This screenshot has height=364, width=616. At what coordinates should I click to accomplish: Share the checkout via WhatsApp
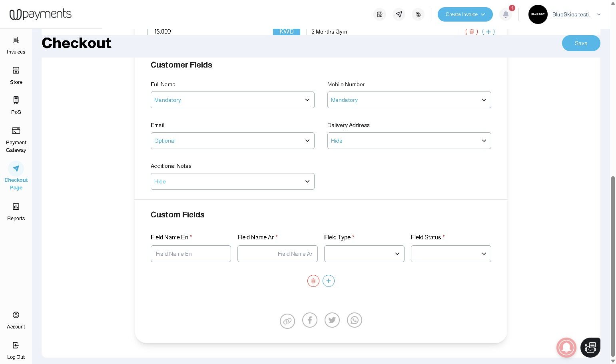[x=355, y=320]
